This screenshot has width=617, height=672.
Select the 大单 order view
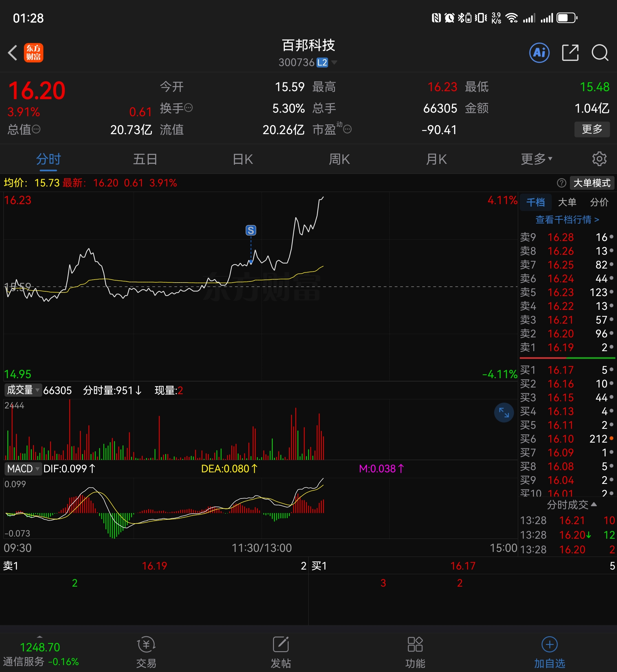pyautogui.click(x=567, y=202)
